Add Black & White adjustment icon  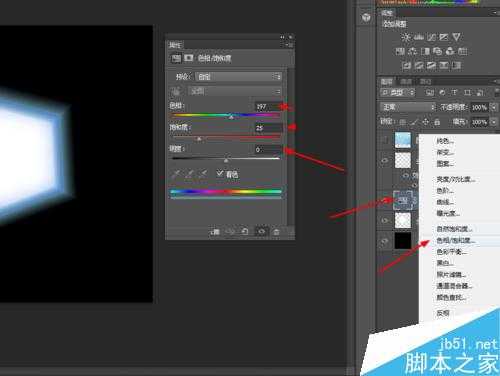[x=425, y=51]
